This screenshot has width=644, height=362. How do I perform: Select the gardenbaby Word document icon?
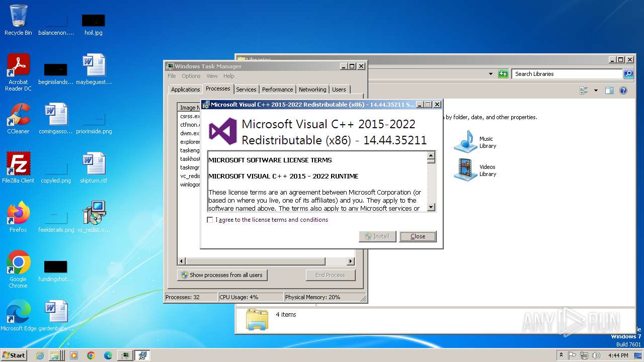[x=56, y=316]
